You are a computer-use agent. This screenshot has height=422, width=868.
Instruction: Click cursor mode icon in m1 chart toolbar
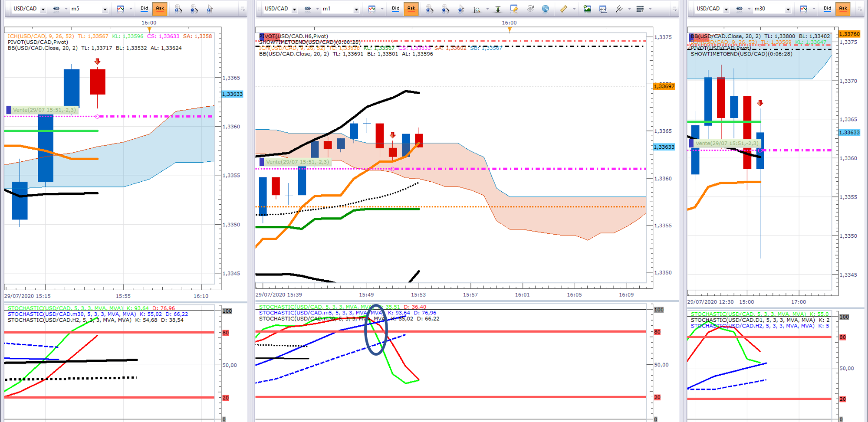461,9
